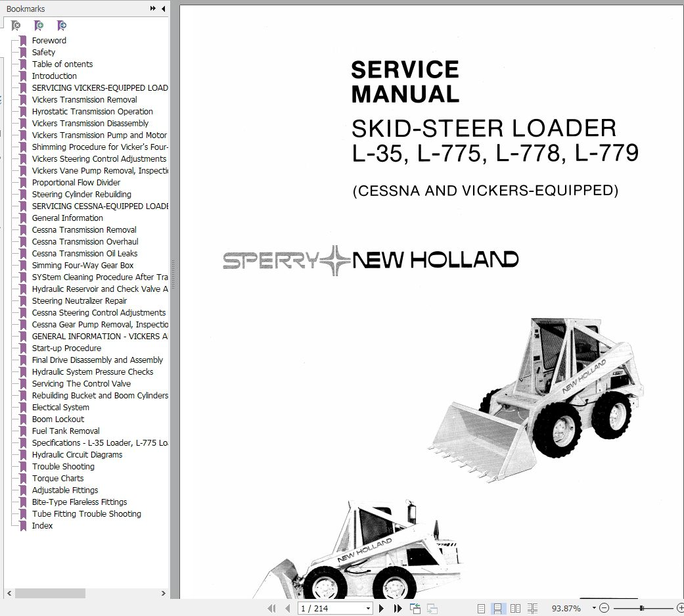Select the single page view icon
The width and height of the screenshot is (684, 616).
[482, 608]
